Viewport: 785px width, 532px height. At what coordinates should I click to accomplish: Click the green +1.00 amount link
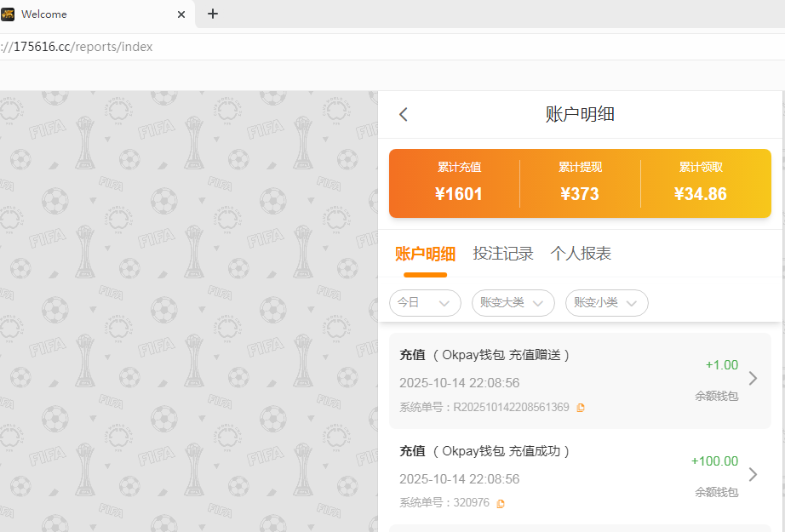point(721,364)
